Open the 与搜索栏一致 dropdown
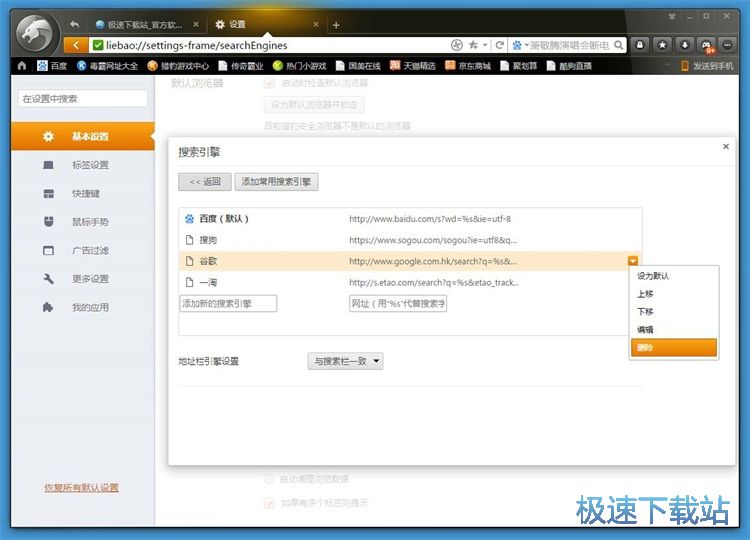 pyautogui.click(x=345, y=361)
